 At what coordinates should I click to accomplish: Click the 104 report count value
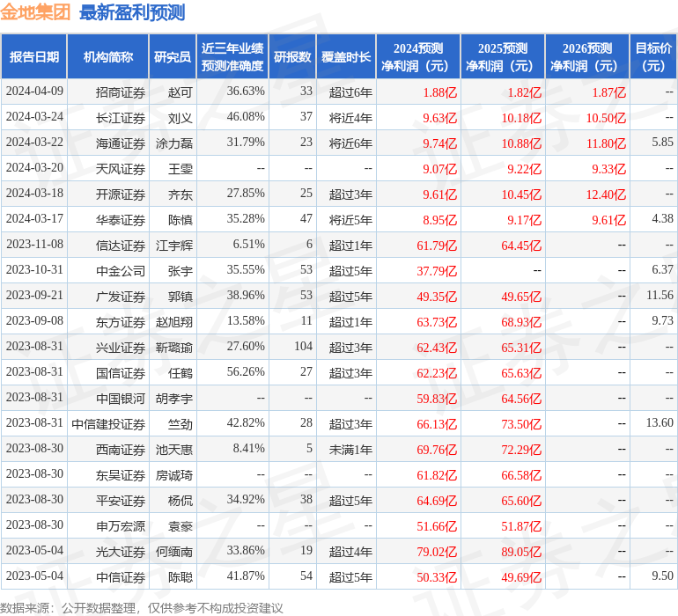tap(303, 346)
